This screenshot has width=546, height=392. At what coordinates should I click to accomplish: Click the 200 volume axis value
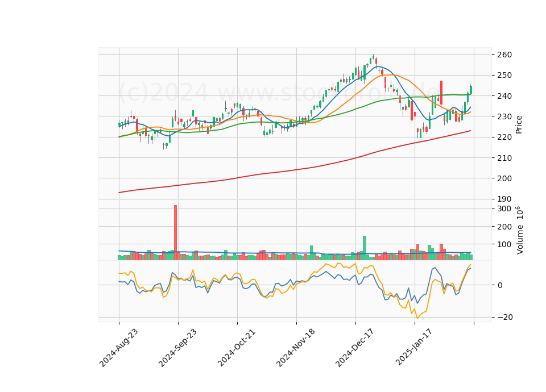pyautogui.click(x=504, y=227)
